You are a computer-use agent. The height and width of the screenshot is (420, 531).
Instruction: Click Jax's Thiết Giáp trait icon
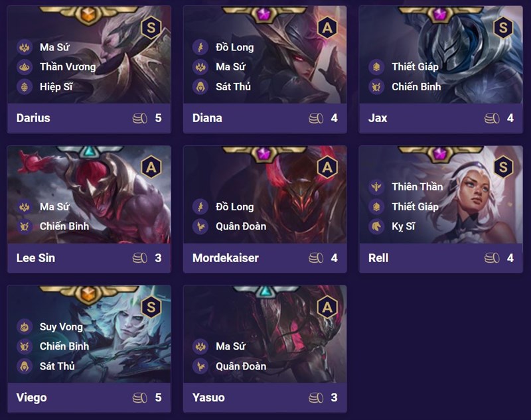point(376,67)
